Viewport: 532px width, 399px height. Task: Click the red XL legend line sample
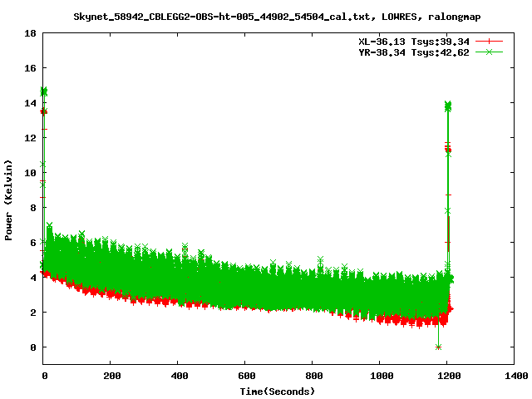click(x=489, y=42)
